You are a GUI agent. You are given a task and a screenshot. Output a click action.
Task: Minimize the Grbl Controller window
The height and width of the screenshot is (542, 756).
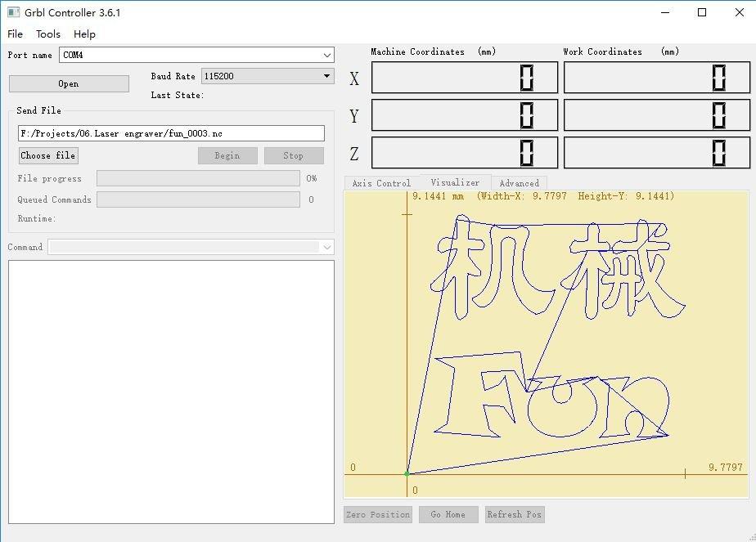click(665, 12)
